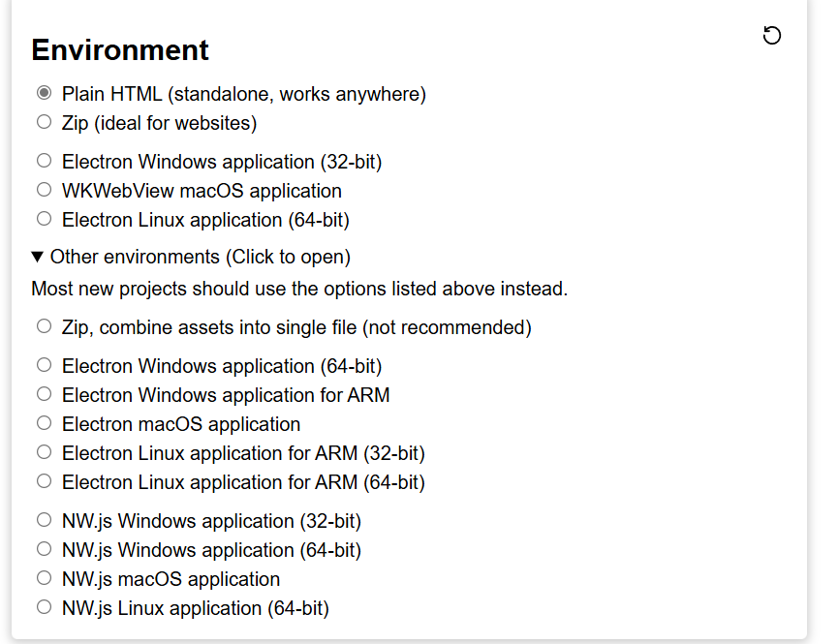This screenshot has height=644, width=839.
Task: Select Electron Windows application (32-bit)
Action: click(44, 161)
